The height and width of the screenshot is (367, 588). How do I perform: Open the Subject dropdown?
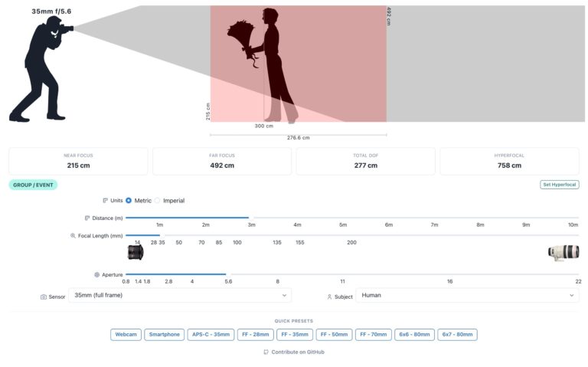(x=467, y=295)
